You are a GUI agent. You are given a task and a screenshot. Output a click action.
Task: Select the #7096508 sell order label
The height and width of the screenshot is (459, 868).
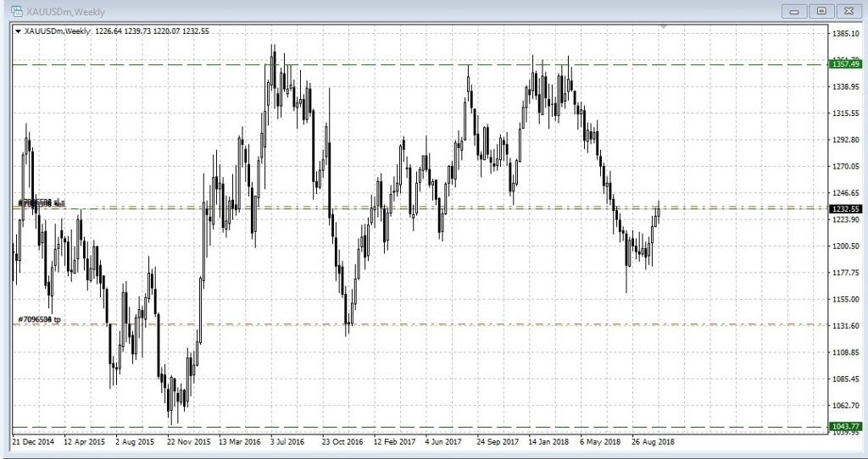(40, 203)
